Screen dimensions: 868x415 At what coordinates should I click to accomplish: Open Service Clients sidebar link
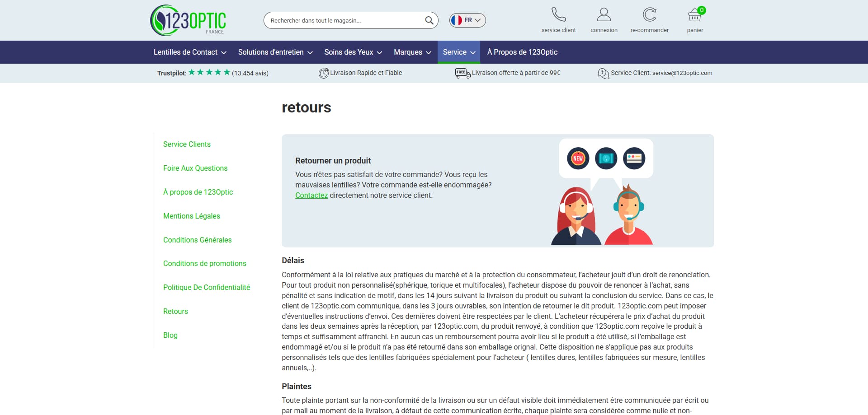click(x=187, y=144)
